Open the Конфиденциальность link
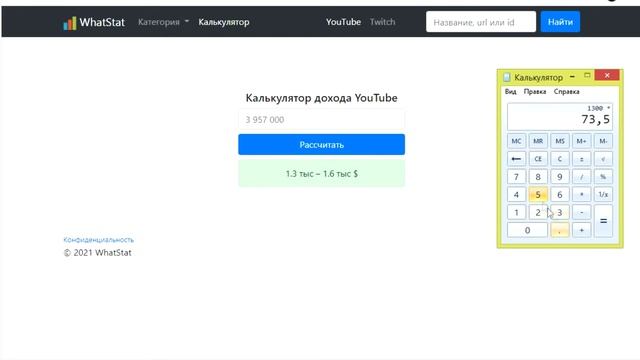Screen dimensions: 640x360 click(x=98, y=240)
